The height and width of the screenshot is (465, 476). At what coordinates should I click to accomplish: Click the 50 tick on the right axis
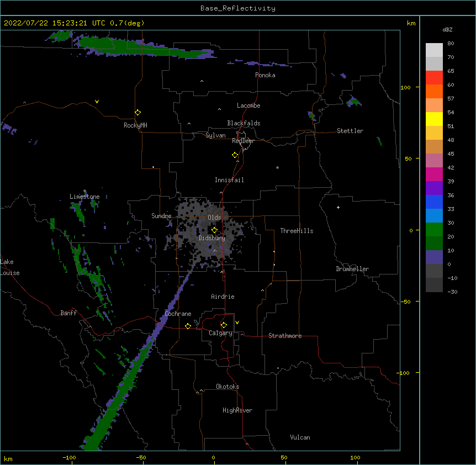tap(408, 158)
